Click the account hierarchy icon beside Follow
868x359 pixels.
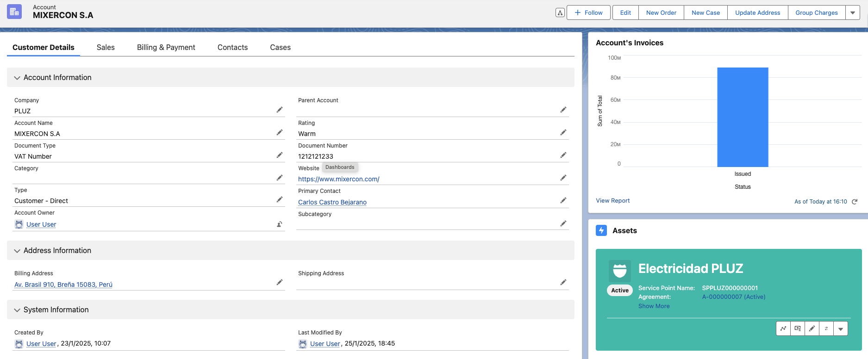click(560, 13)
